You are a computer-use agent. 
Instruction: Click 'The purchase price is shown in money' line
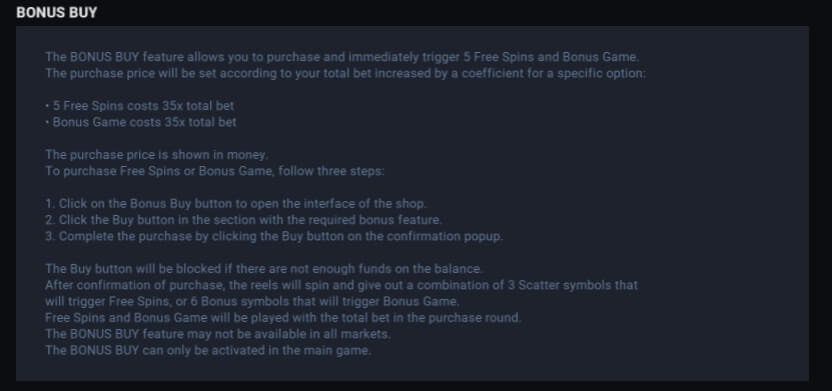(x=157, y=155)
